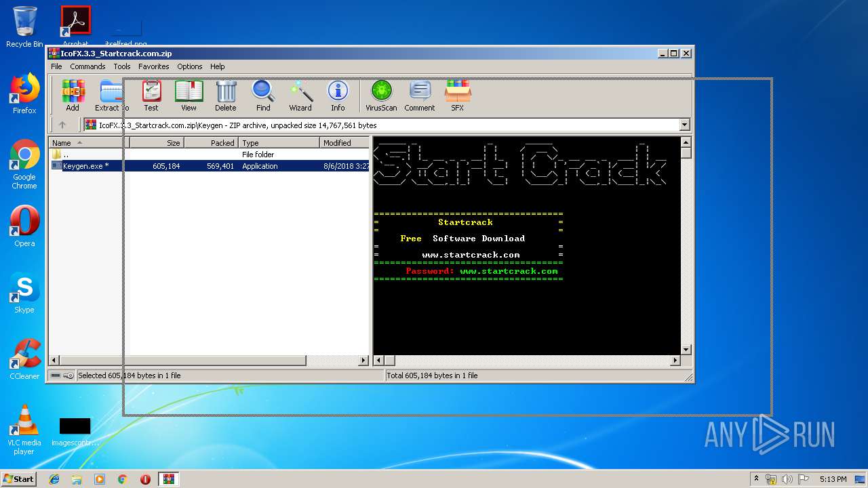Viewport: 868px width, 488px height.
Task: Open Opera from the taskbar
Action: [145, 479]
